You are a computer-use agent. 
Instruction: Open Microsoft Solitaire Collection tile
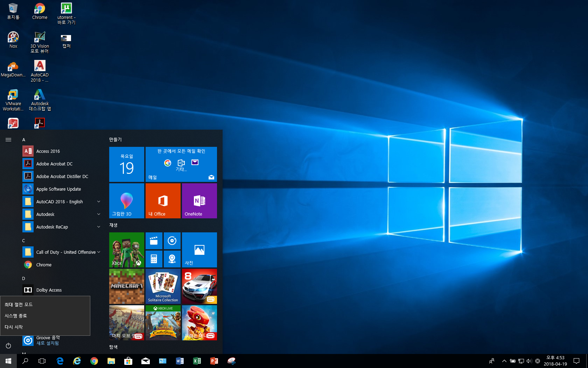[163, 286]
